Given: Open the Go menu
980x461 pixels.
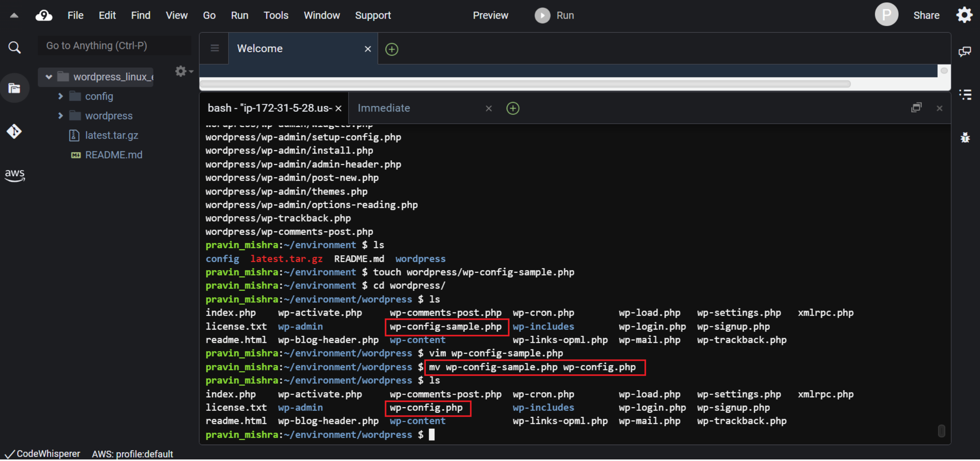Looking at the screenshot, I should pos(209,15).
